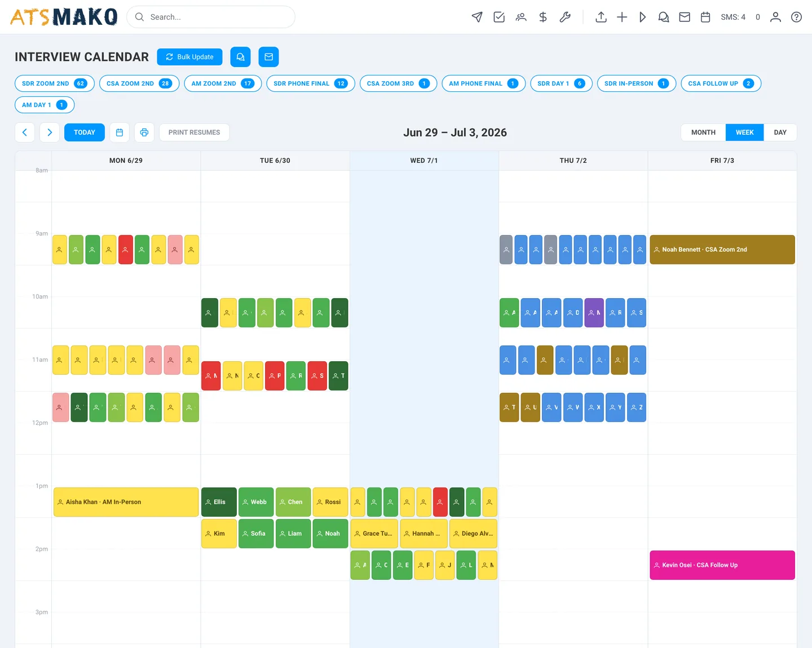This screenshot has width=812, height=648.
Task: Click the printer icon
Action: (x=144, y=132)
